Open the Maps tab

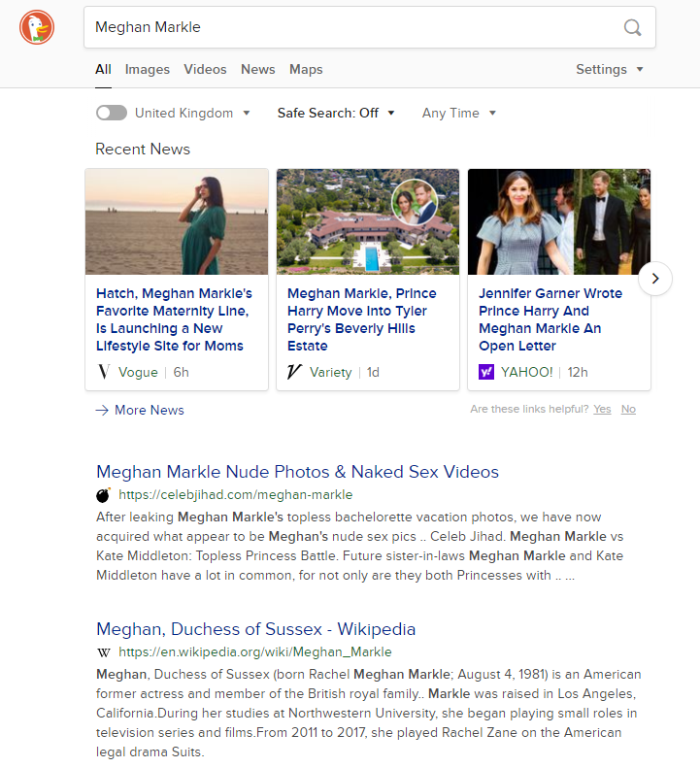coord(306,69)
